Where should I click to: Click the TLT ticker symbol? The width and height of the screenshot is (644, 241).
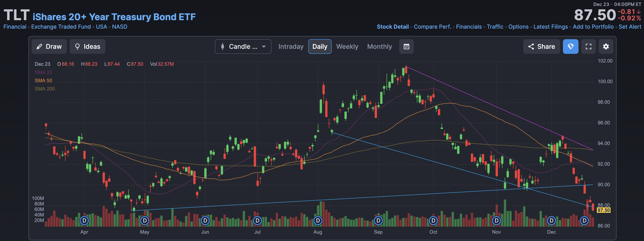coord(16,15)
